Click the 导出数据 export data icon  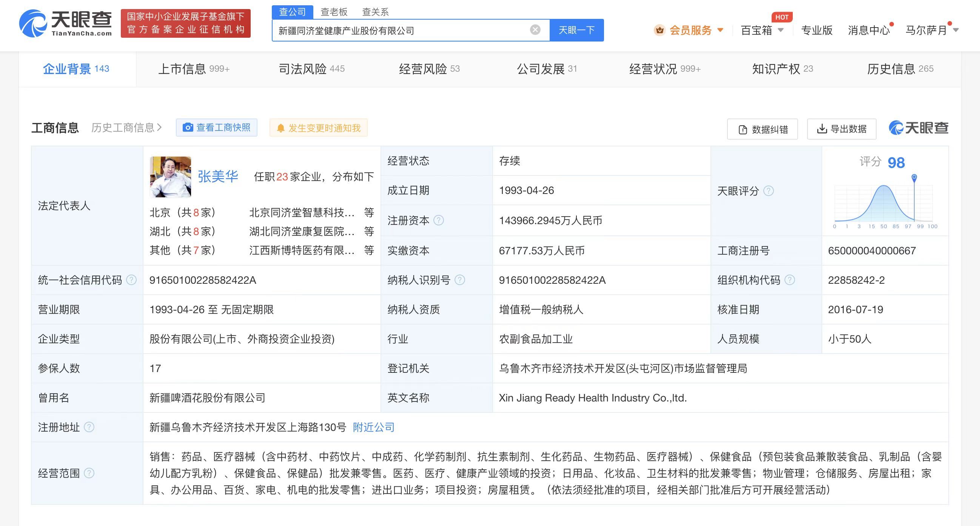(822, 129)
